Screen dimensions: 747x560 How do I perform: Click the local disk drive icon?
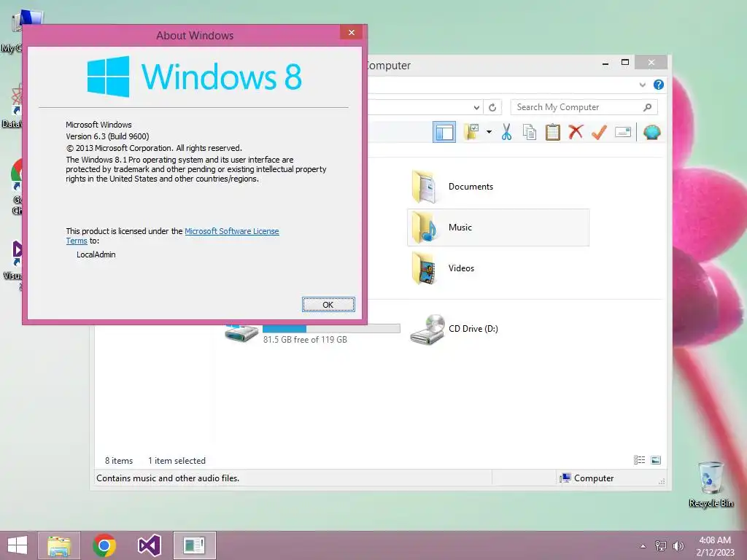click(241, 334)
